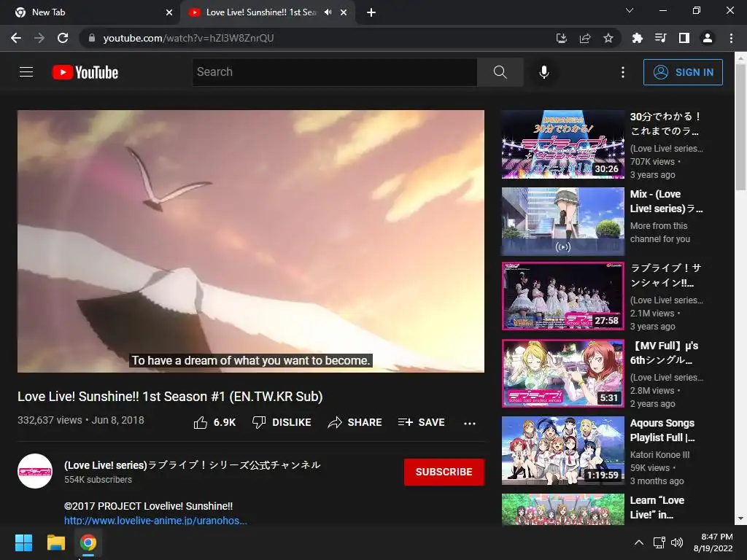Open the Aqours Songs Playlist thumbnail

(x=563, y=451)
